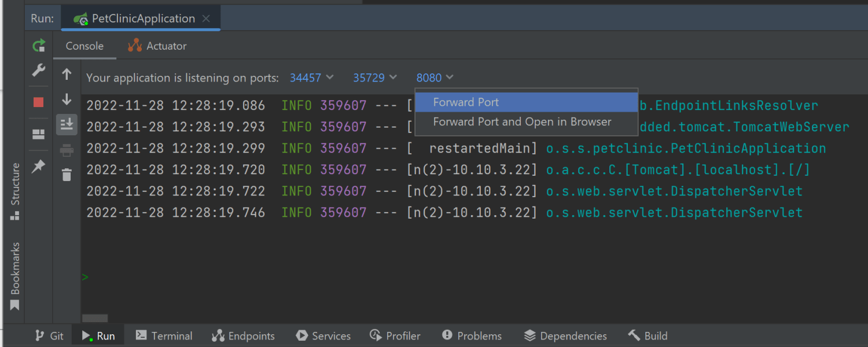
Task: Open the Terminal tool window
Action: coord(164,336)
